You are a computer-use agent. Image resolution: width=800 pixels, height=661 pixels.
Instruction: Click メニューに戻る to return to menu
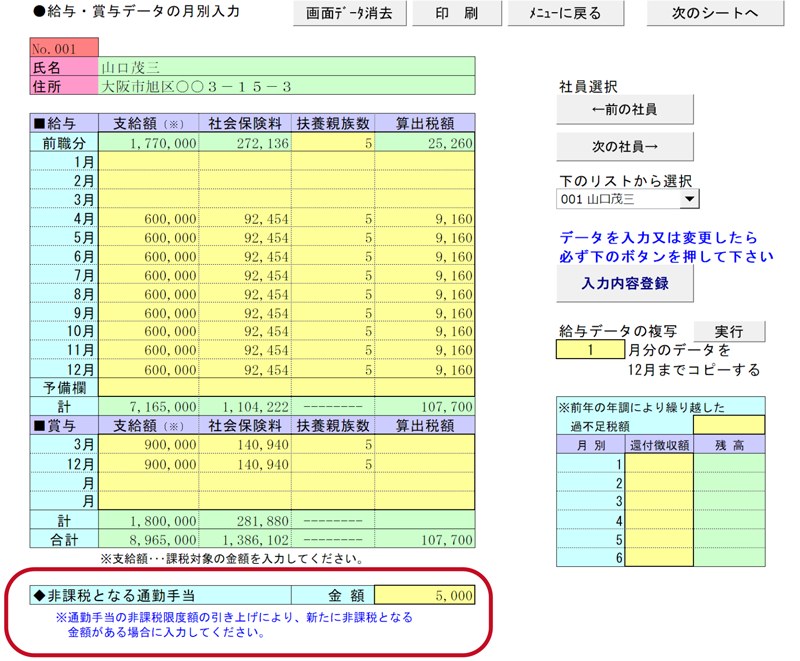coord(565,14)
